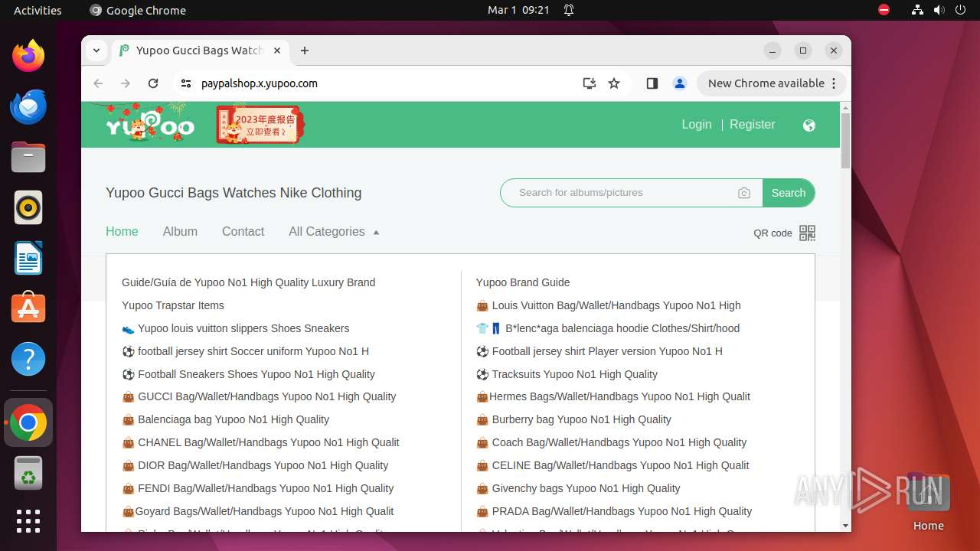This screenshot has height=551, width=980.
Task: Toggle the Chrome side panel
Action: click(652, 83)
